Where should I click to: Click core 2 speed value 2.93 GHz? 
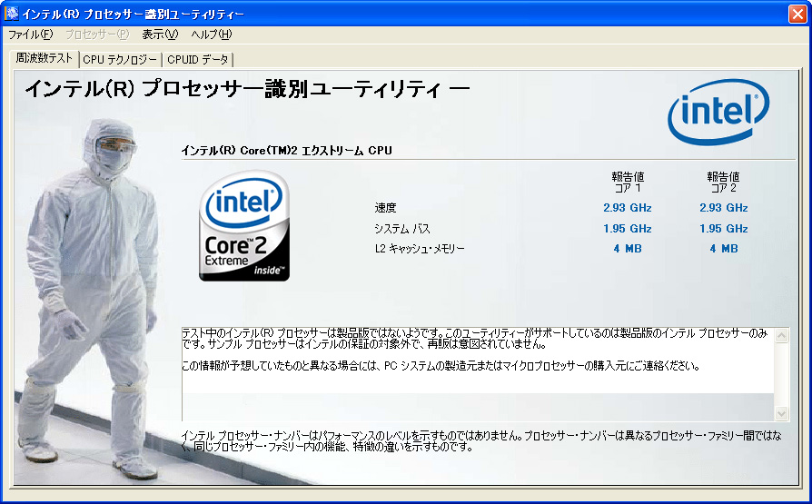(x=724, y=208)
